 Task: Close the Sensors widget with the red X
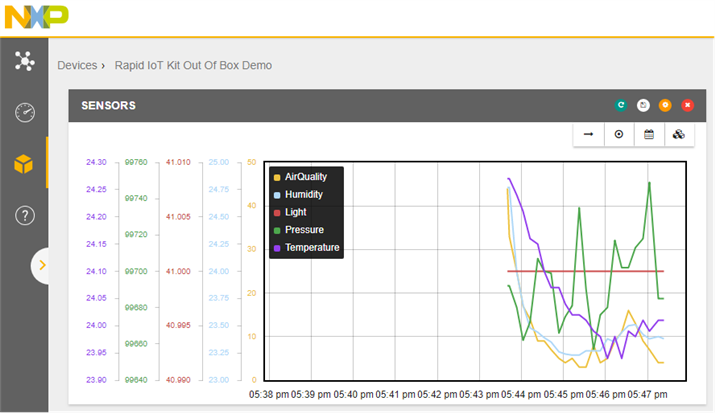(x=688, y=105)
